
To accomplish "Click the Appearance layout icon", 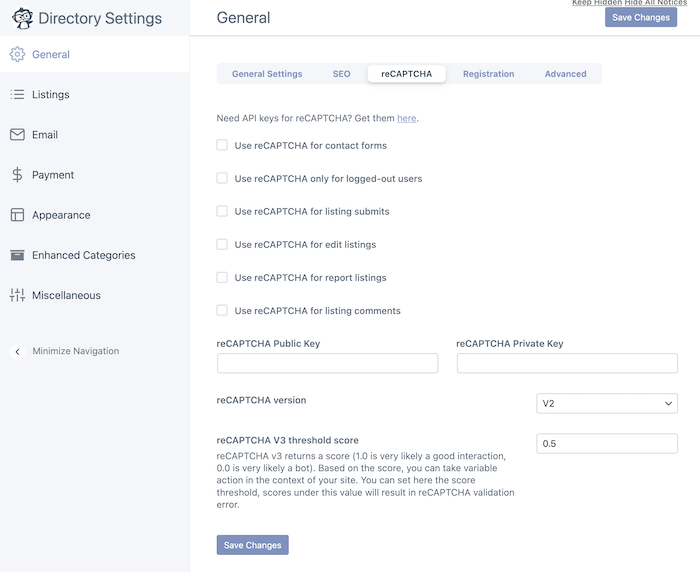I will pyautogui.click(x=17, y=215).
